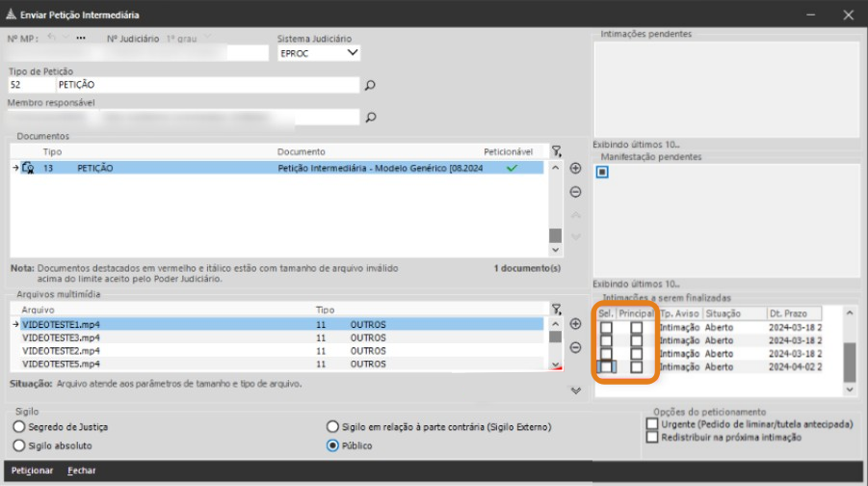
Task: Remove a document with the Documentos minus icon
Action: coord(576,192)
